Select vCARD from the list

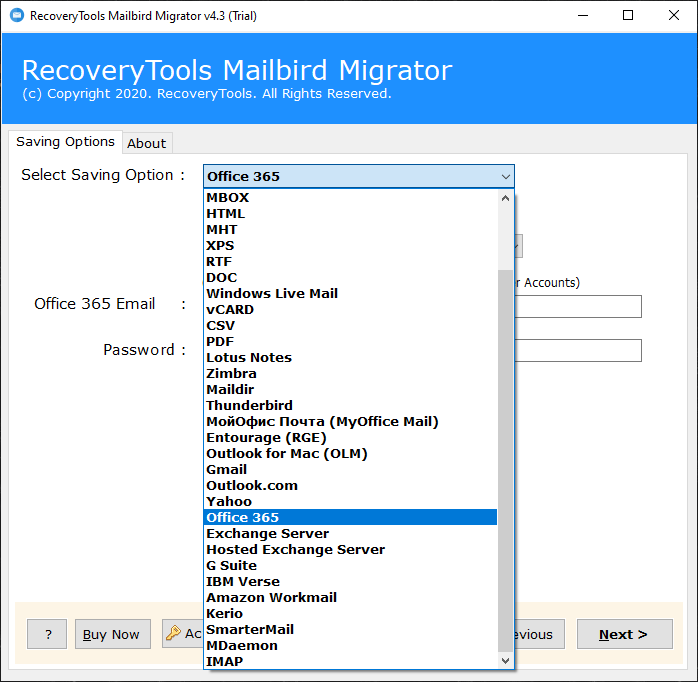click(x=350, y=310)
